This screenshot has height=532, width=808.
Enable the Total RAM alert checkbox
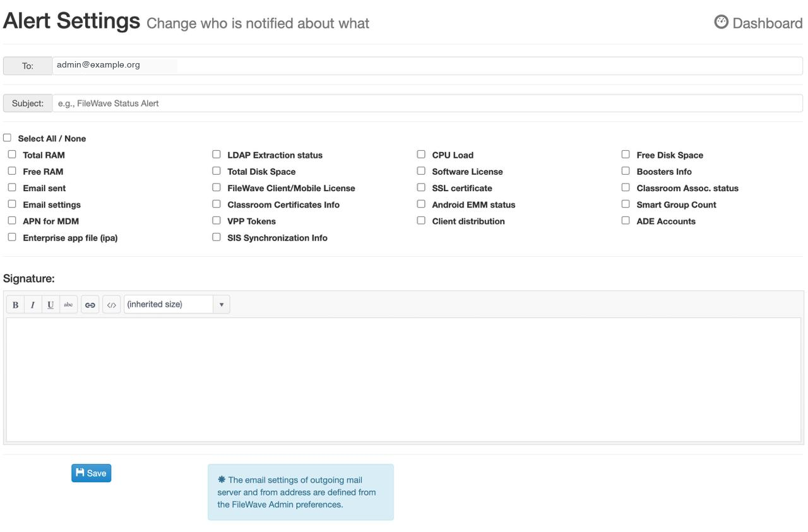12,154
